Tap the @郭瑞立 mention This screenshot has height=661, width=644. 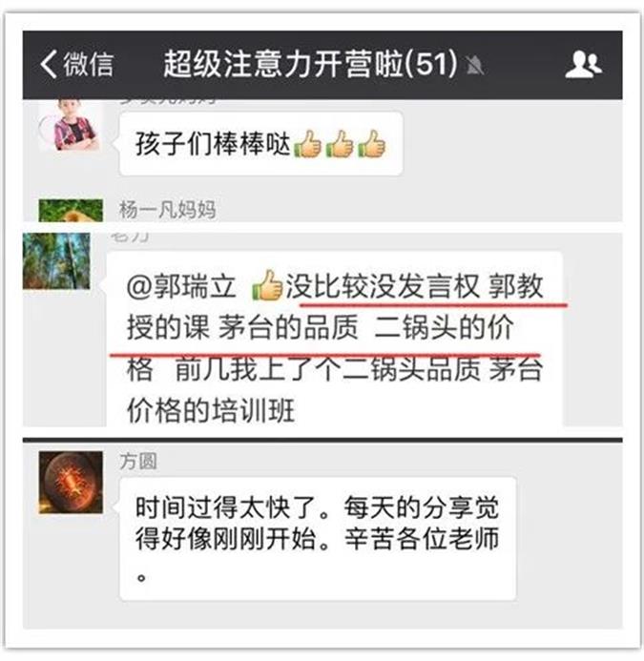tap(180, 287)
